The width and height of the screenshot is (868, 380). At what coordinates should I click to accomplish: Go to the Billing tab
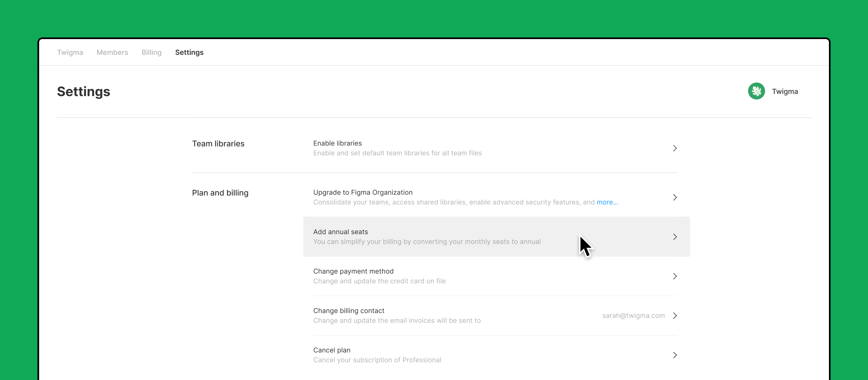pyautogui.click(x=151, y=52)
